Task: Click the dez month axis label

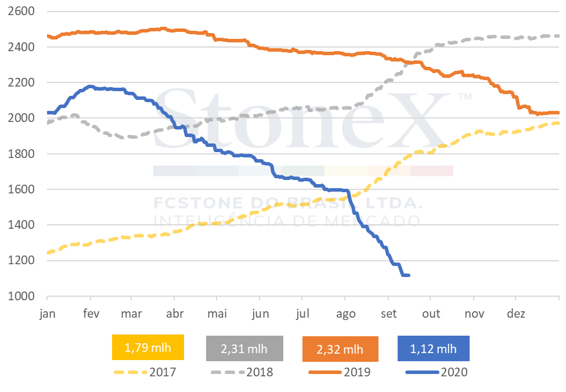Action: (x=516, y=314)
